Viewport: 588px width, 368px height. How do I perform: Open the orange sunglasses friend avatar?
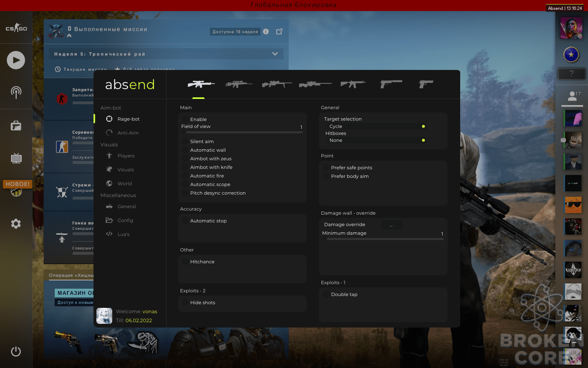(x=573, y=205)
